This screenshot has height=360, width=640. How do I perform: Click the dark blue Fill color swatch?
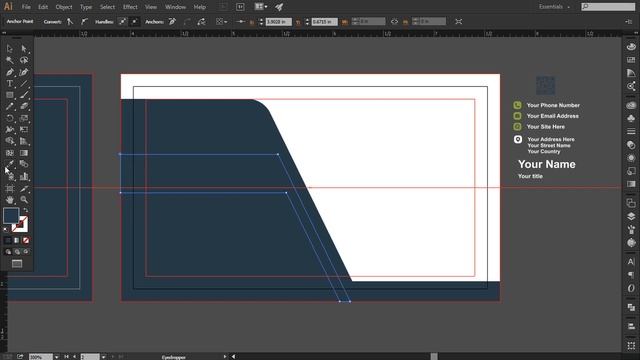click(x=11, y=216)
